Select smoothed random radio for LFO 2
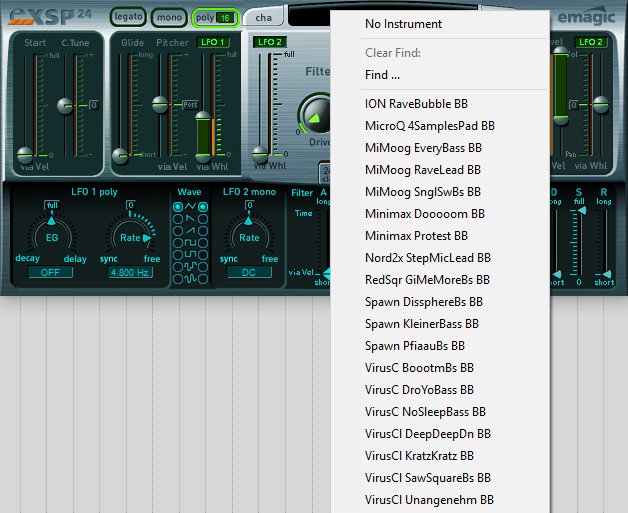Image resolution: width=628 pixels, height=513 pixels. click(203, 279)
